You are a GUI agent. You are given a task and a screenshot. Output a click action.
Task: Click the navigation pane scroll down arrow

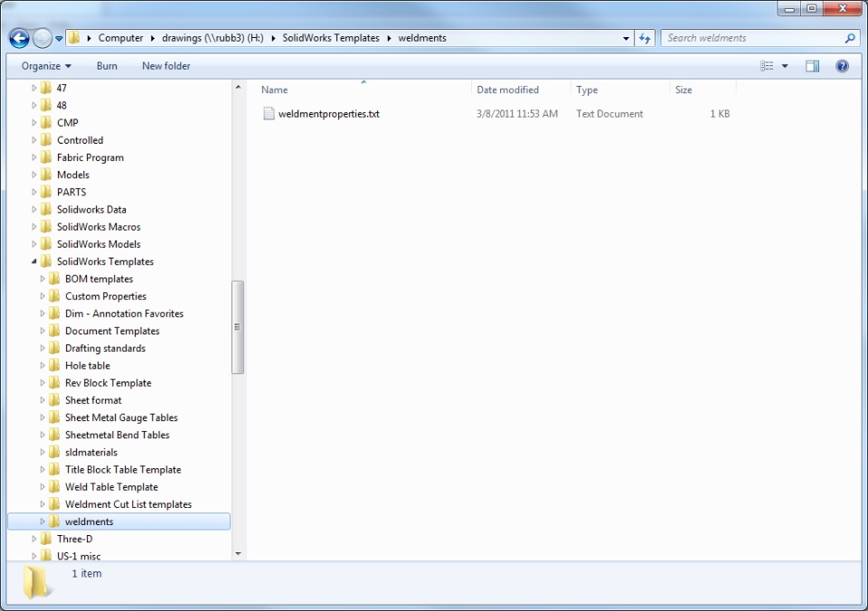(238, 553)
